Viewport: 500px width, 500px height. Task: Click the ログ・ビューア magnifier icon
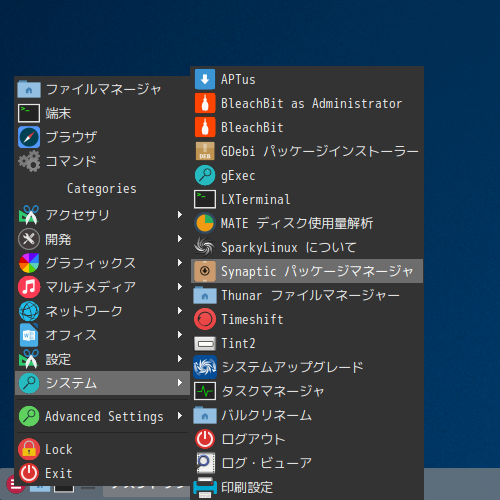pyautogui.click(x=205, y=463)
